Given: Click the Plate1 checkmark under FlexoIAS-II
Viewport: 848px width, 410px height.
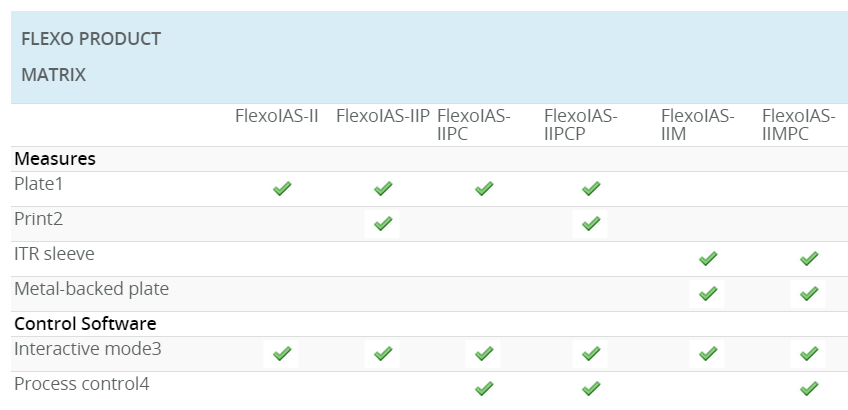Looking at the screenshot, I should 282,188.
